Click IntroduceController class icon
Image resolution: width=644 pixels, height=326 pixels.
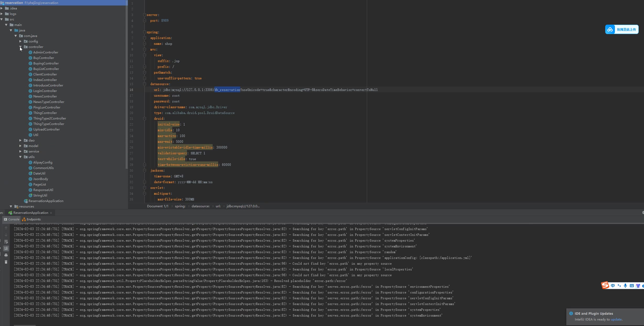tap(30, 85)
